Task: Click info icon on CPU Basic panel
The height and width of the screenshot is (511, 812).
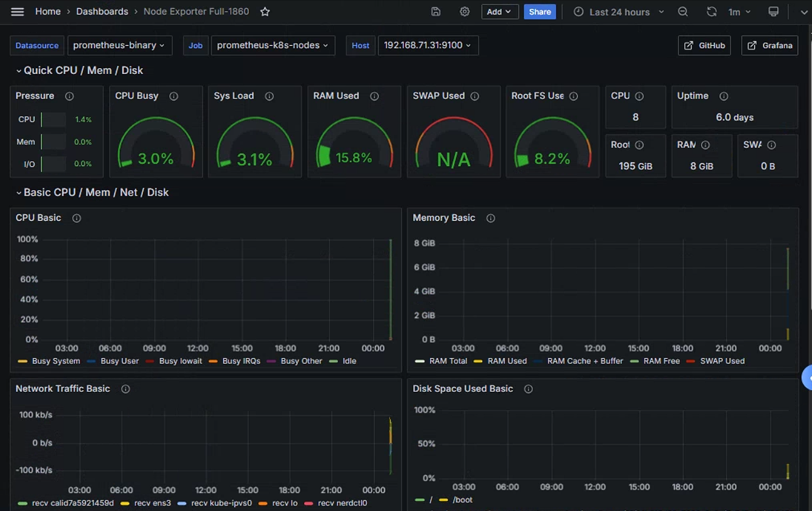Action: tap(76, 218)
